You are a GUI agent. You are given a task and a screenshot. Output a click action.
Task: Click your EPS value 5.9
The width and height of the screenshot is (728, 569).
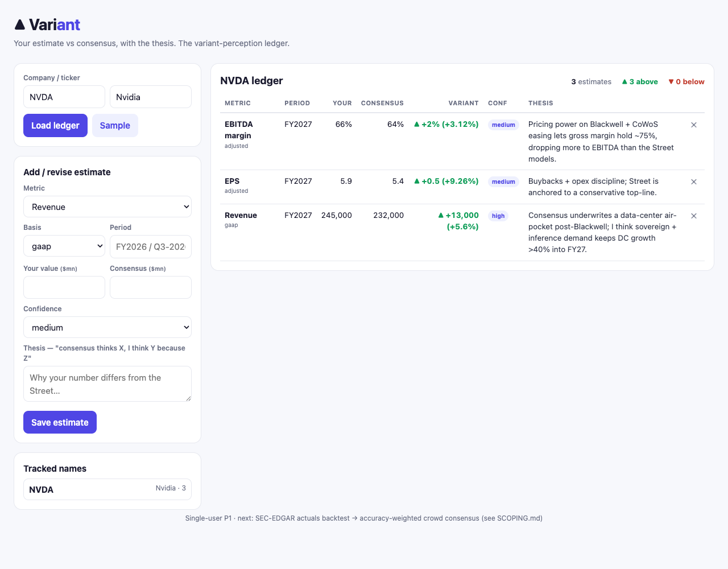pyautogui.click(x=346, y=181)
